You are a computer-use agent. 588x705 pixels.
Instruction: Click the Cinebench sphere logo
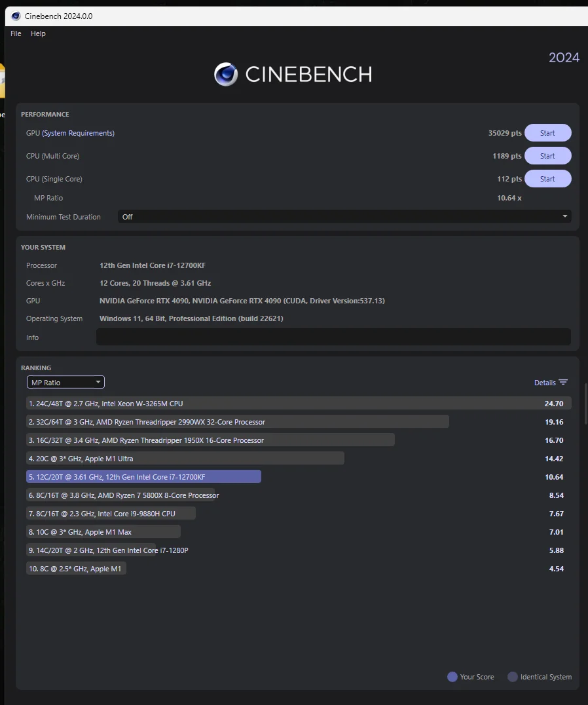point(226,74)
